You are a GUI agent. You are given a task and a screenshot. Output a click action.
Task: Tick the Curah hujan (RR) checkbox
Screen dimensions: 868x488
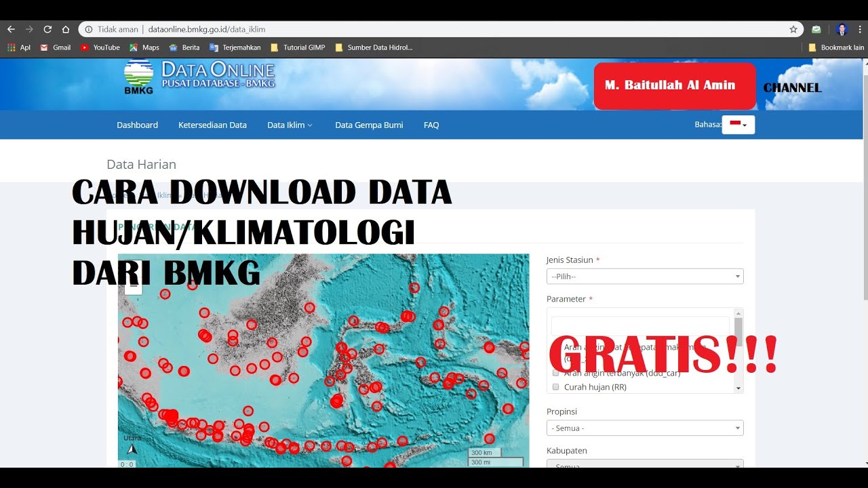click(555, 387)
